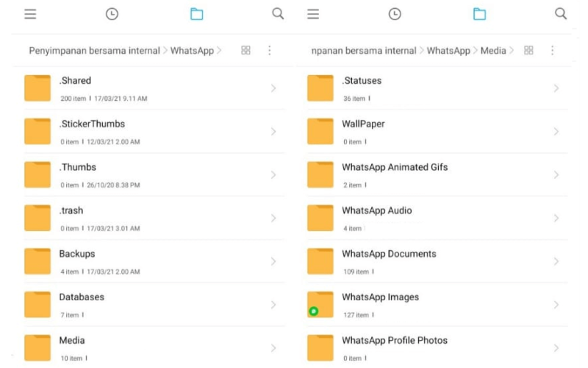This screenshot has width=588, height=368.
Task: Open the Backups folder icon
Action: (37, 261)
